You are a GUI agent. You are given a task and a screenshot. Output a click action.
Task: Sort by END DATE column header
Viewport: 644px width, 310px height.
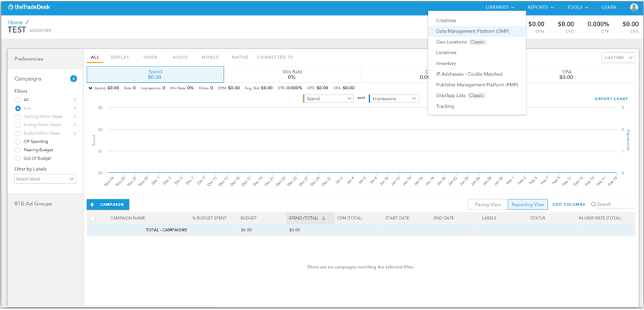444,219
